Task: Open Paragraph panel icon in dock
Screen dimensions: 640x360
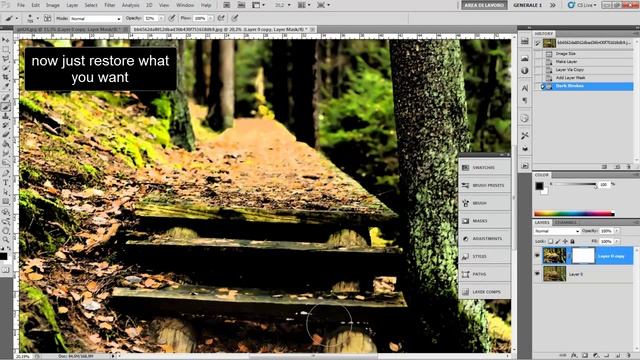Action: 525,100
